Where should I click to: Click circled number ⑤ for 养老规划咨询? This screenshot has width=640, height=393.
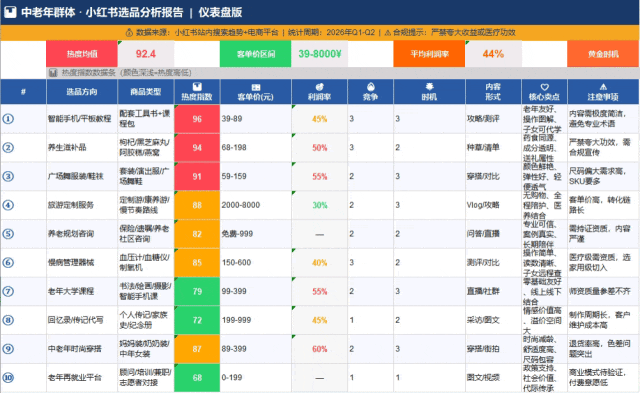coord(8,234)
